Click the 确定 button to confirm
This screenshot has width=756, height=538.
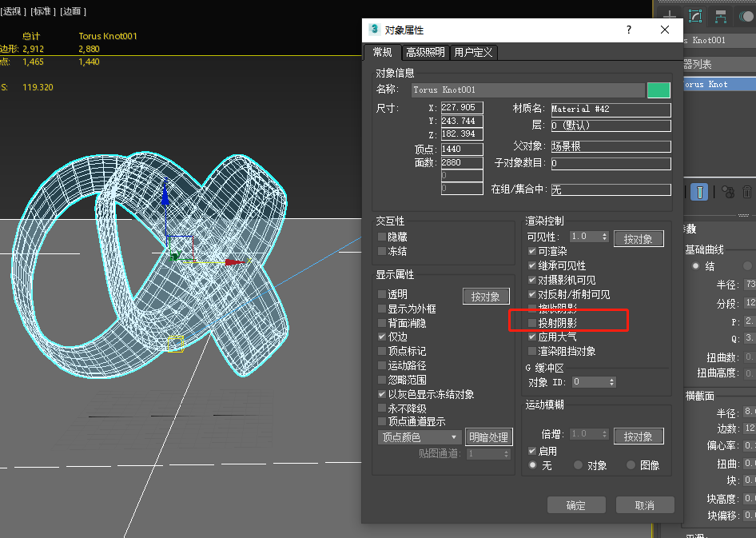coord(576,504)
